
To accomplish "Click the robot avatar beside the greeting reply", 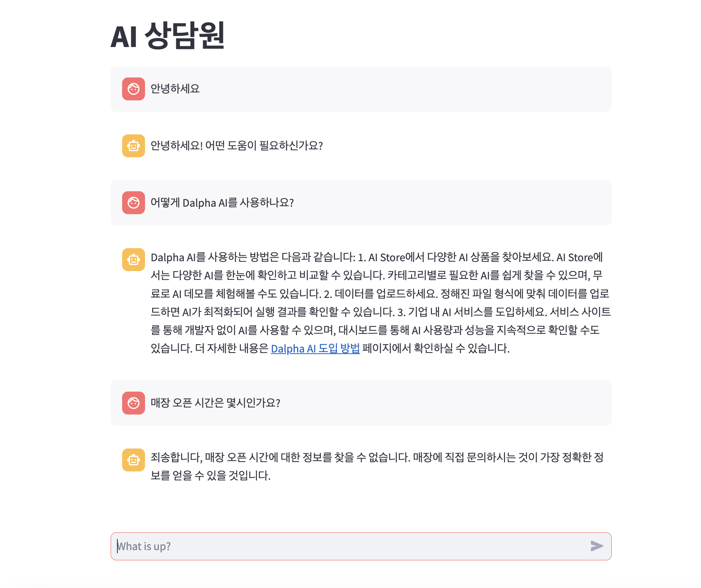I will [134, 146].
